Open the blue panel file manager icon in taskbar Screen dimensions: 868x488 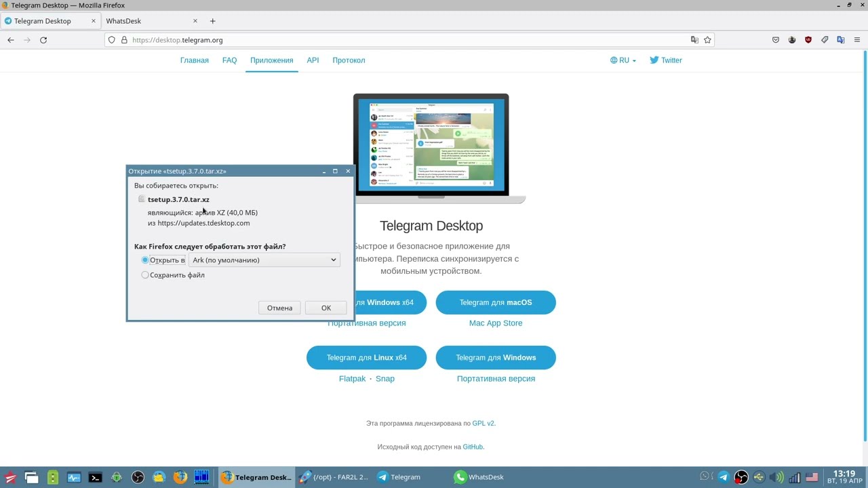201,477
